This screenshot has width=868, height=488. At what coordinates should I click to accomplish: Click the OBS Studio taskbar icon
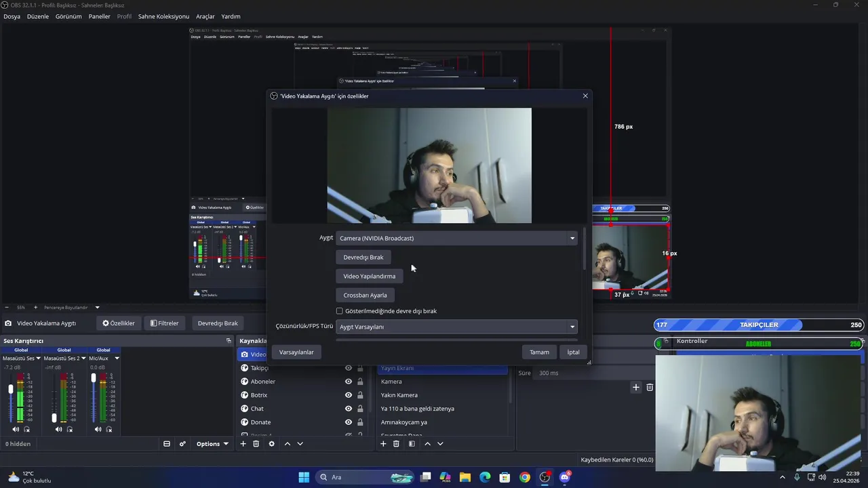[x=545, y=477]
